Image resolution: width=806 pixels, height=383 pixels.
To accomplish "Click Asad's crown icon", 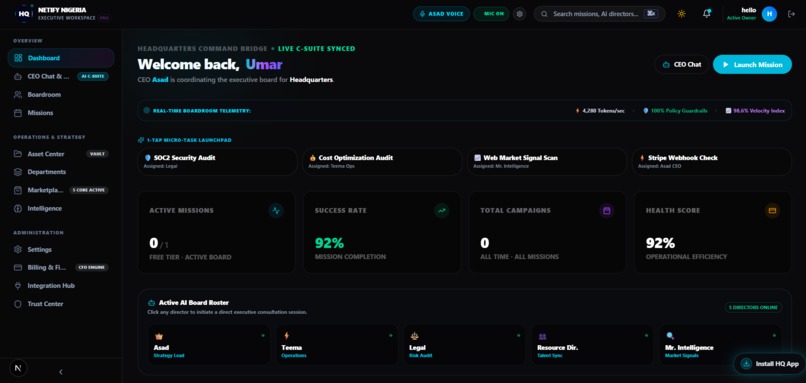I will 158,336.
